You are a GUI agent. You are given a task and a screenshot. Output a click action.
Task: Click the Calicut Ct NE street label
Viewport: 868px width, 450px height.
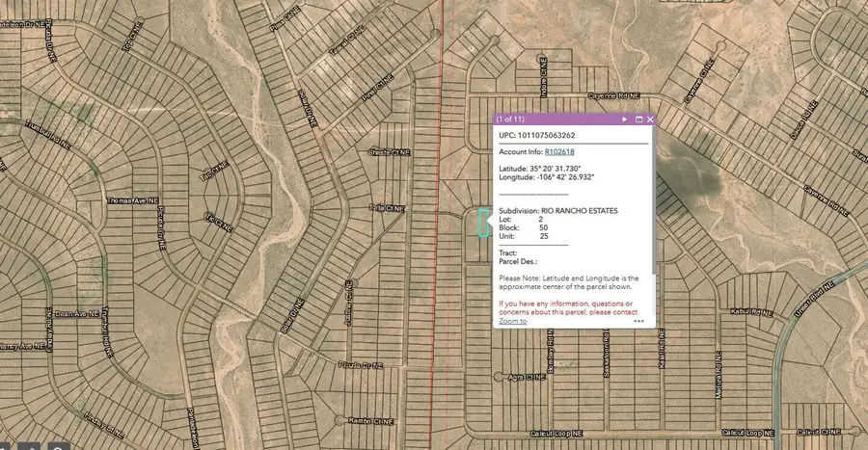click(819, 432)
